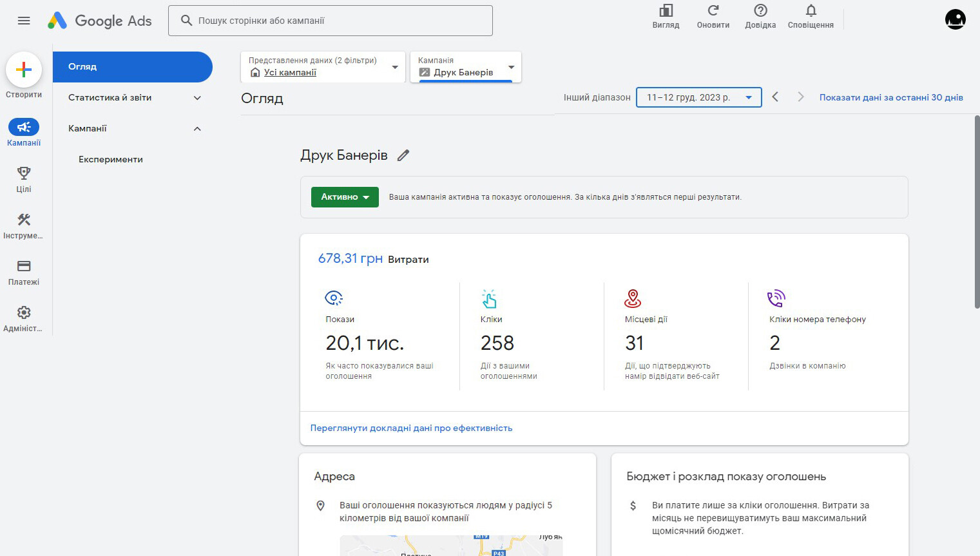The width and height of the screenshot is (980, 556).
Task: Open the hamburger main menu
Action: point(24,21)
